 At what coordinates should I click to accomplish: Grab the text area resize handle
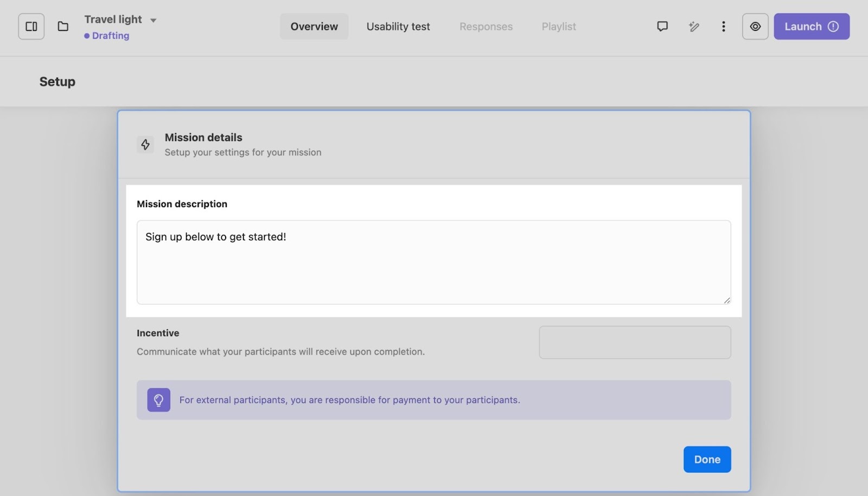click(x=726, y=300)
